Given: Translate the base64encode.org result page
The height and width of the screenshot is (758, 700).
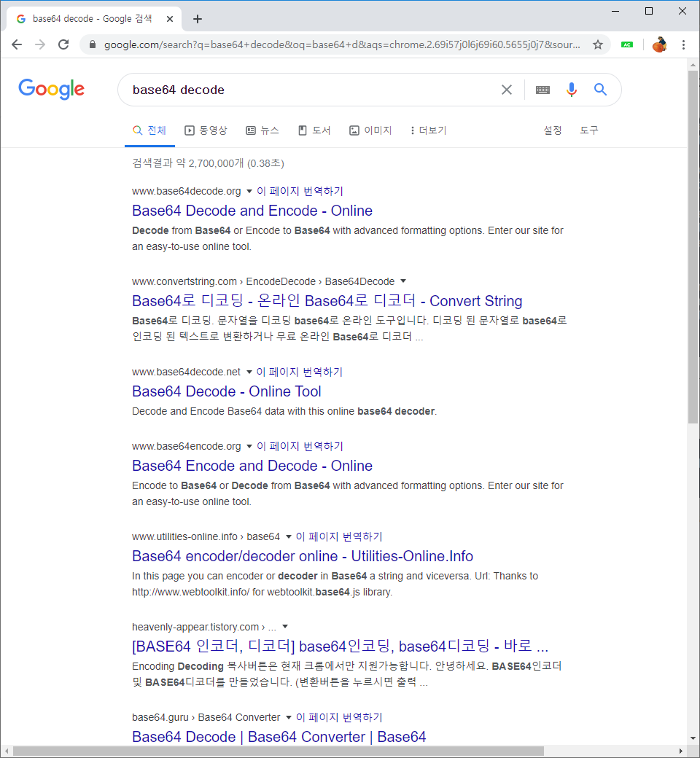Looking at the screenshot, I should click(300, 446).
